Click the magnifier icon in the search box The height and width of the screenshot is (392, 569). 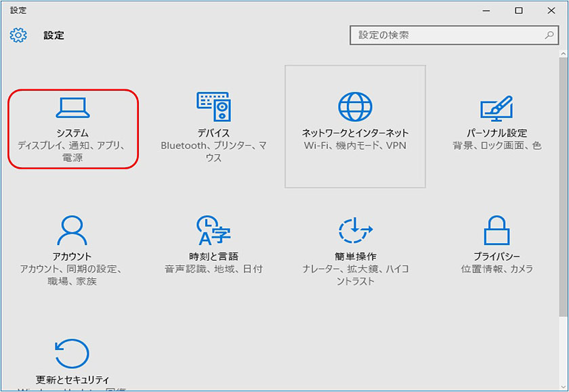click(x=549, y=35)
